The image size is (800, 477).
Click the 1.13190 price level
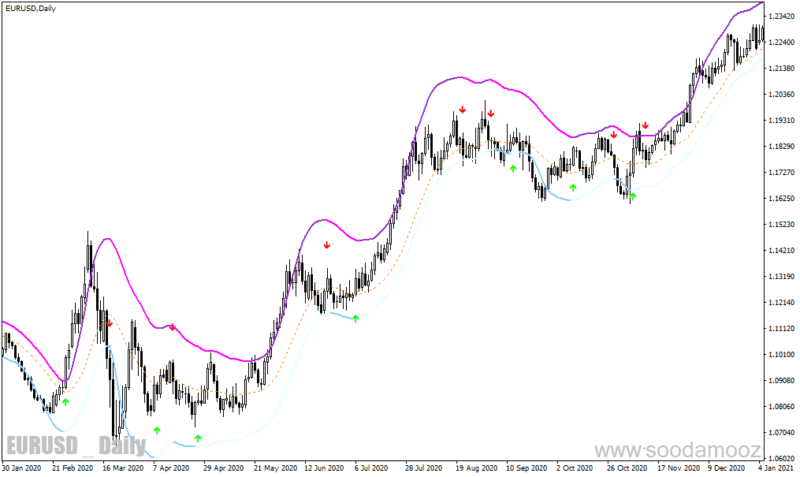pyautogui.click(x=782, y=277)
